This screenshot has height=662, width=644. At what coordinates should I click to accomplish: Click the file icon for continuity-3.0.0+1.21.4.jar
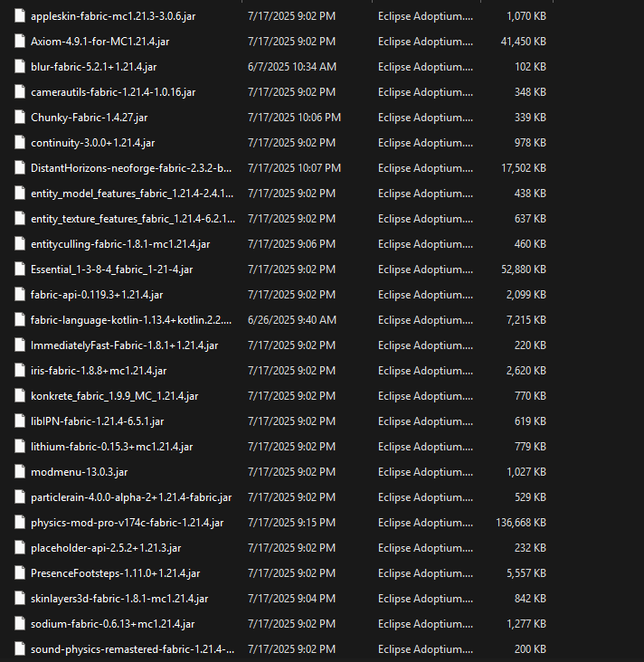coord(19,143)
